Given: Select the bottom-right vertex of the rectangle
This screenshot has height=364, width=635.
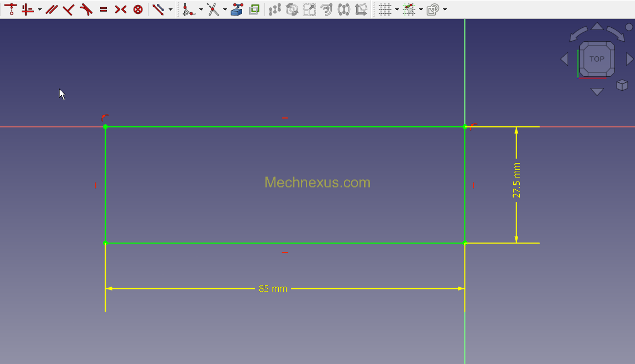Looking at the screenshot, I should [465, 243].
